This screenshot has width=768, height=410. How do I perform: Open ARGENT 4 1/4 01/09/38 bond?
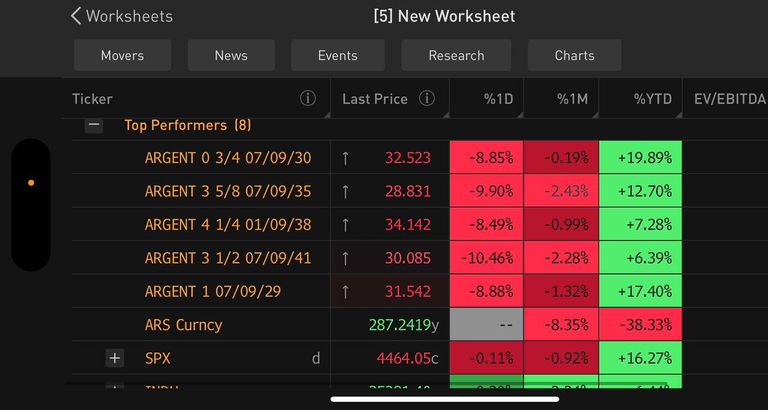pos(228,224)
